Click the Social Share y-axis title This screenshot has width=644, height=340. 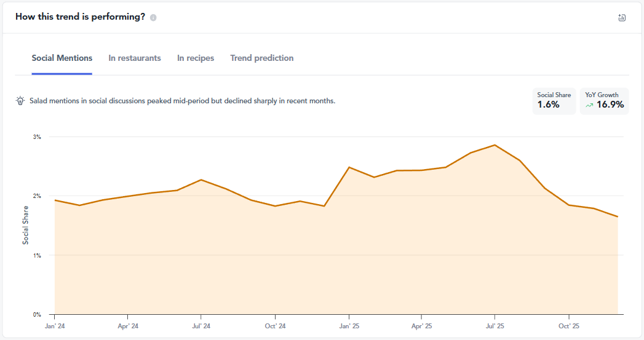tap(26, 225)
